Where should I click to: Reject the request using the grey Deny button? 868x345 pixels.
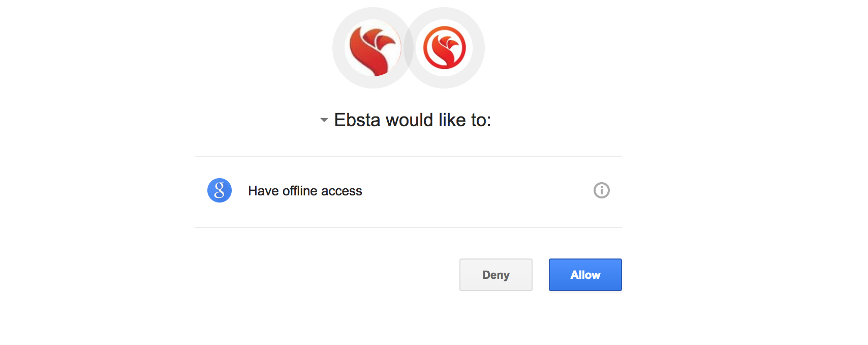[495, 275]
